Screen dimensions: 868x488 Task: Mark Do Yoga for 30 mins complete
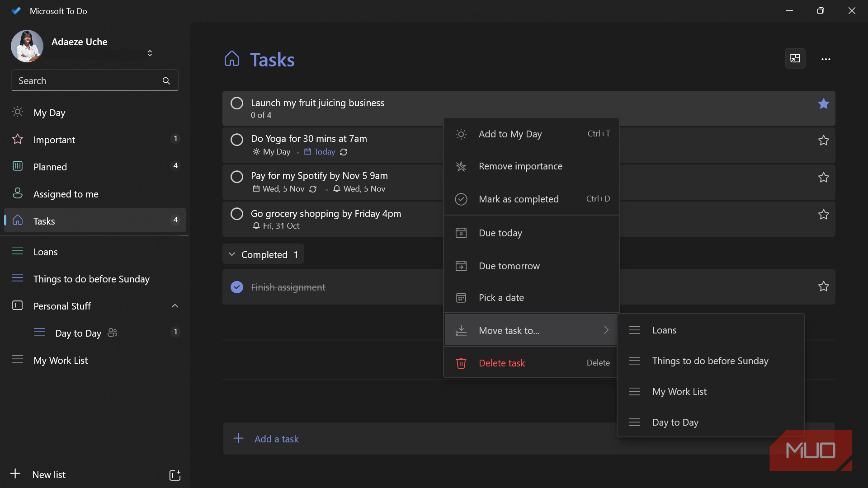[237, 140]
